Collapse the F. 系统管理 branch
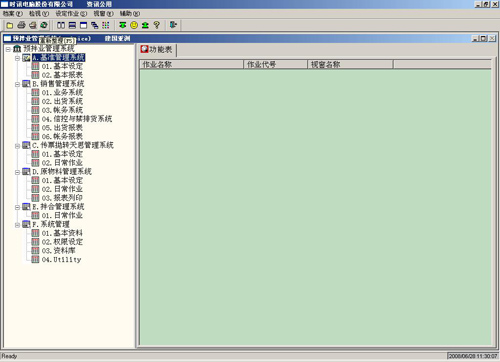 (17, 225)
